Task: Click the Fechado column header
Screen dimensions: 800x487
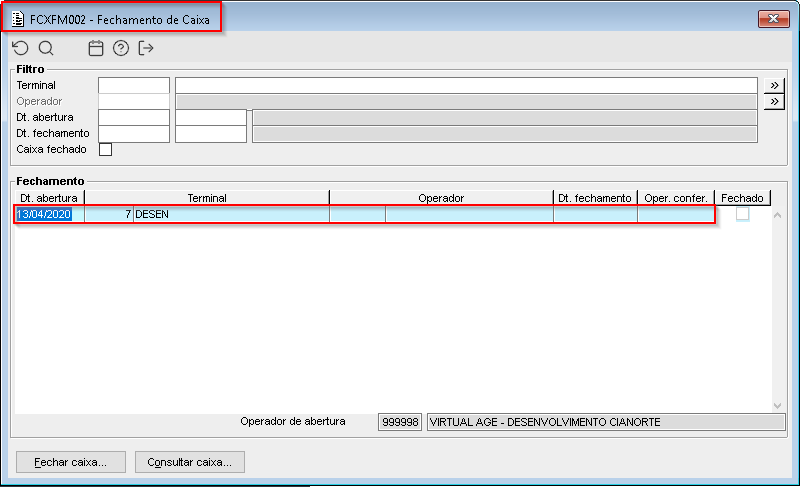Action: [742, 198]
